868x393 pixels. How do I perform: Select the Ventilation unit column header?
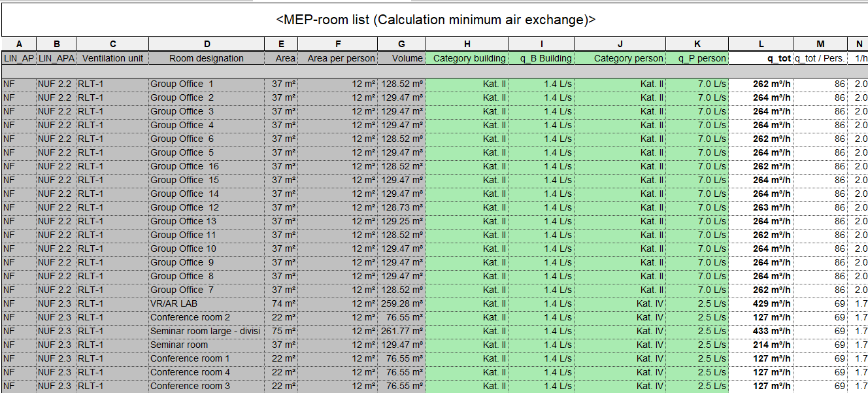pyautogui.click(x=112, y=58)
